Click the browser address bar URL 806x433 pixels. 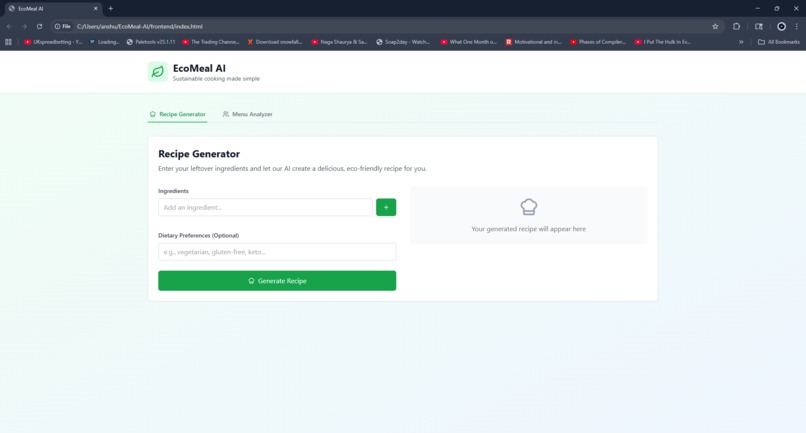(139, 26)
